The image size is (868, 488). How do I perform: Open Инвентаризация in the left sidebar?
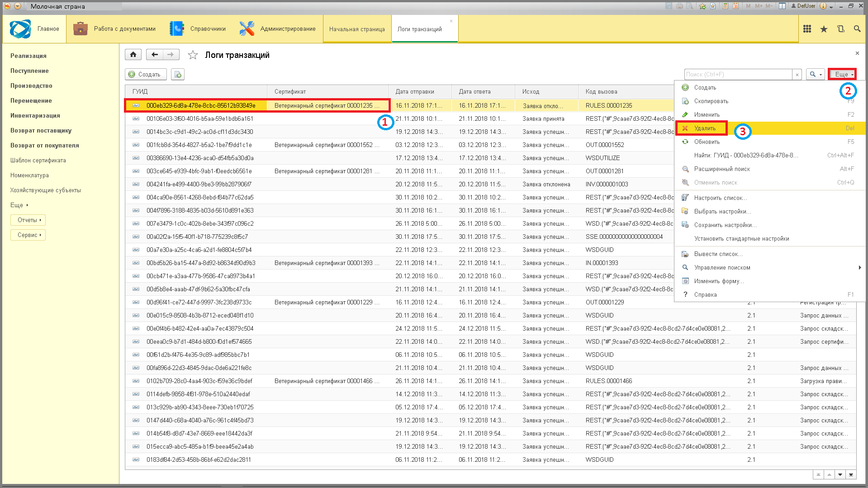[x=35, y=116]
